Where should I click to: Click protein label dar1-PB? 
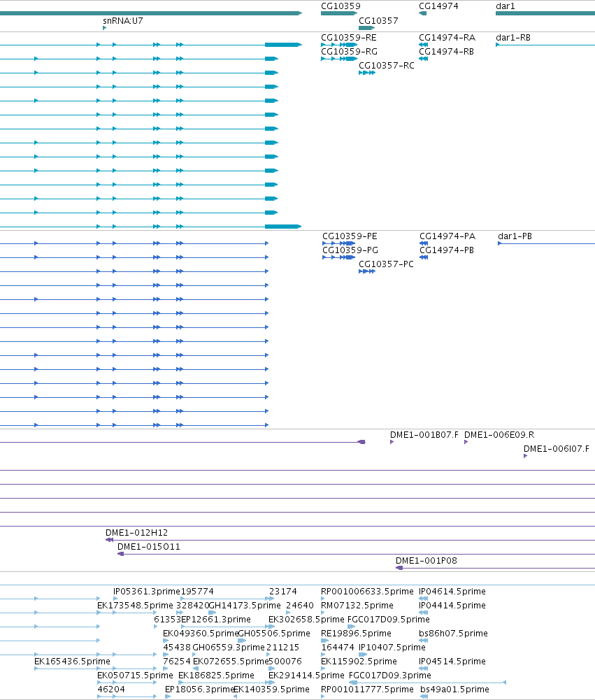(515, 236)
